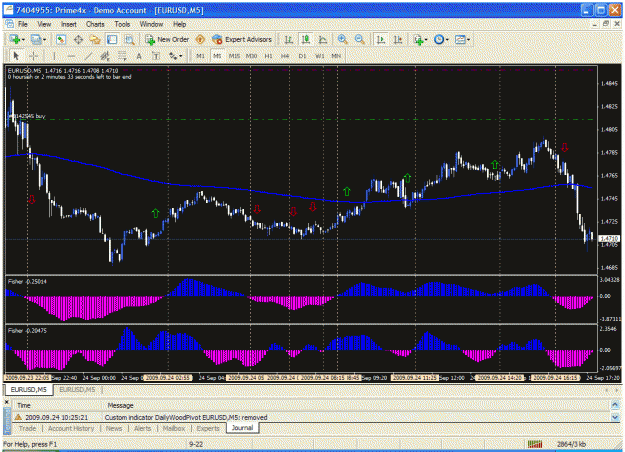Select the Horizontal Line drawing tool

[x=71, y=56]
